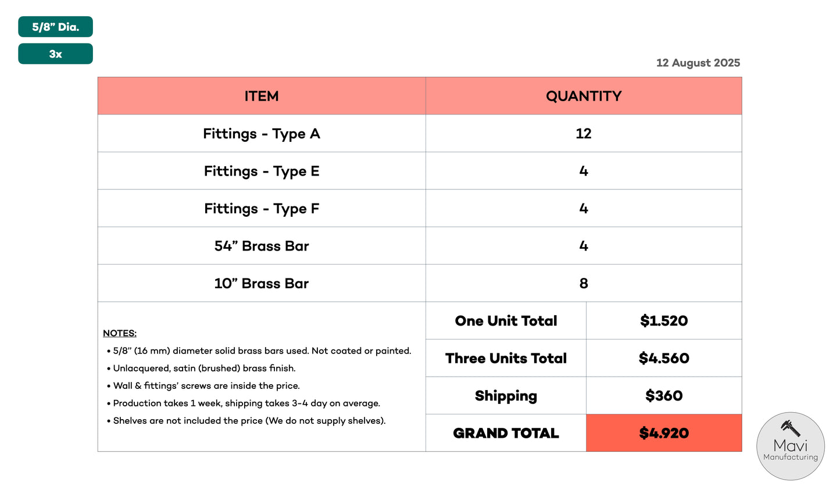840x504 pixels.
Task: Select the Fittings - Type E cell
Action: (x=262, y=171)
